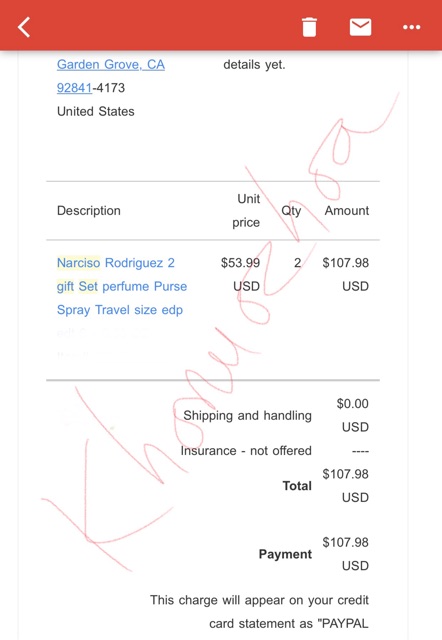Select the $0.00 shipping amount
442x640 pixels.
click(352, 404)
